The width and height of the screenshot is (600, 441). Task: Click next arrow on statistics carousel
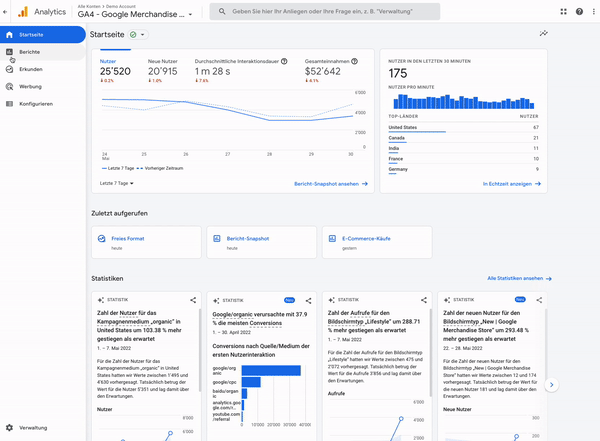click(x=550, y=384)
